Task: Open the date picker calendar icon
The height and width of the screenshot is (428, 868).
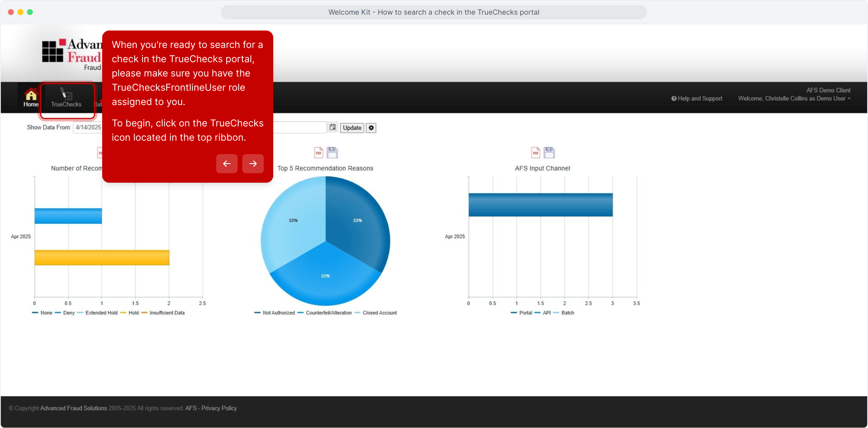Action: (333, 127)
